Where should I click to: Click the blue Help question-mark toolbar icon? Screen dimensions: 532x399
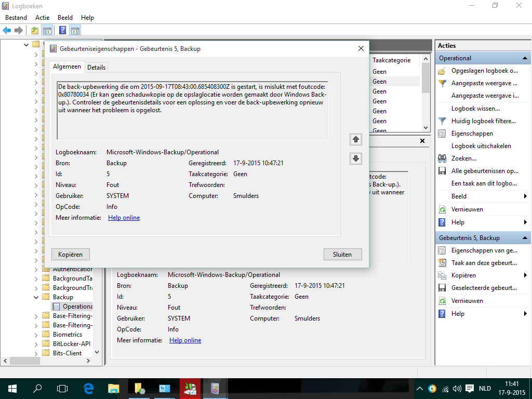(x=62, y=30)
